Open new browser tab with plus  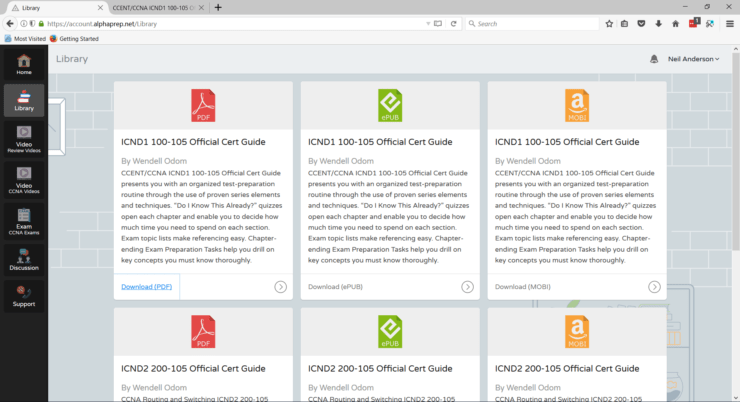click(x=218, y=7)
